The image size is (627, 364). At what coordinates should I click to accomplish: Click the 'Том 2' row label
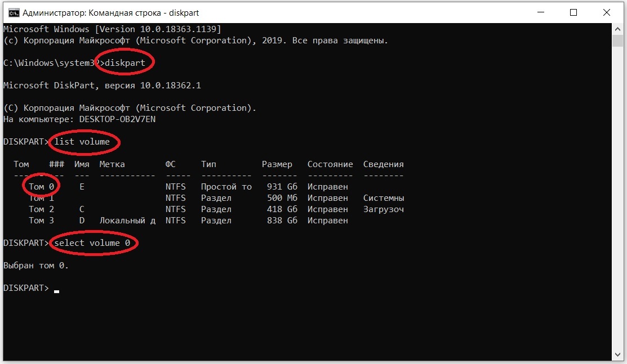click(41, 209)
